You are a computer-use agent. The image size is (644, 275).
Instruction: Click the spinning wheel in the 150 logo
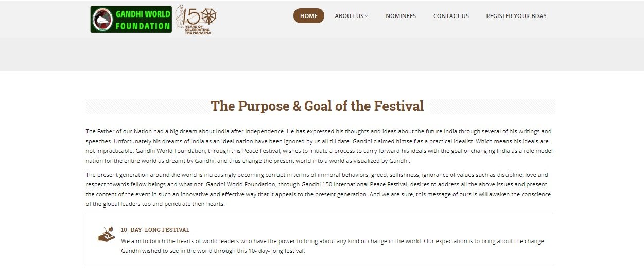[209, 14]
